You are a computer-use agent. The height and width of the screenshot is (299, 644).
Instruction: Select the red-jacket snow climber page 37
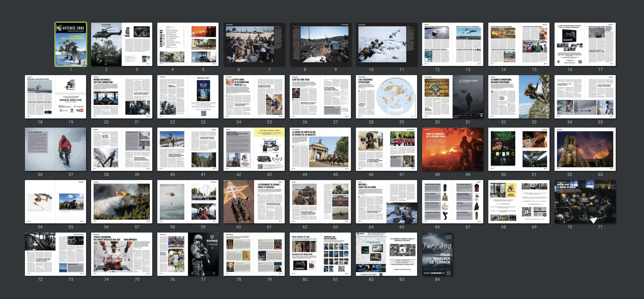pyautogui.click(x=71, y=149)
